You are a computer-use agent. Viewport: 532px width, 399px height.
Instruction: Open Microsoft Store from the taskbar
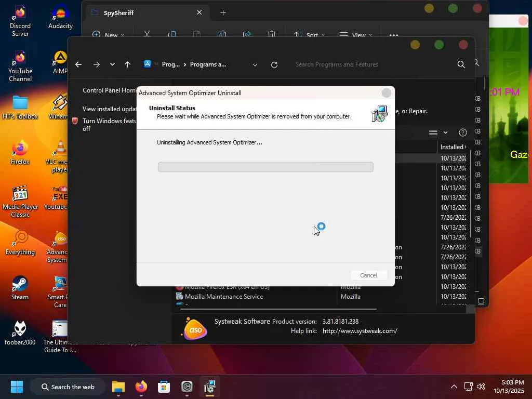coord(164,387)
